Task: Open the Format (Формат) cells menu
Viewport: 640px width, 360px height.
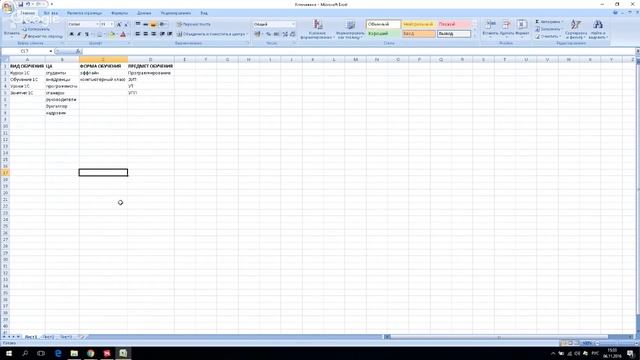Action: 522,28
